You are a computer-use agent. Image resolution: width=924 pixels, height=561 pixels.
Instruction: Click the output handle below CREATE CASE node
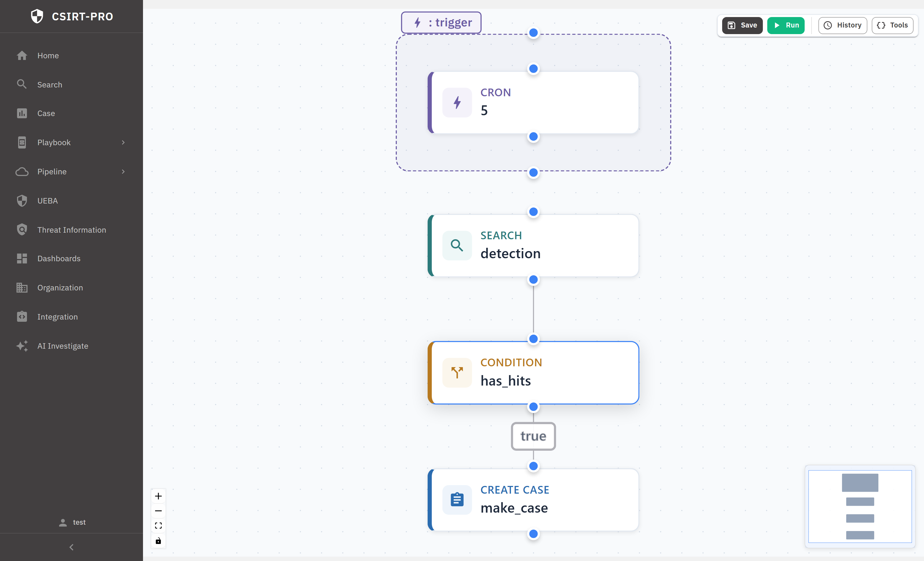(x=533, y=534)
